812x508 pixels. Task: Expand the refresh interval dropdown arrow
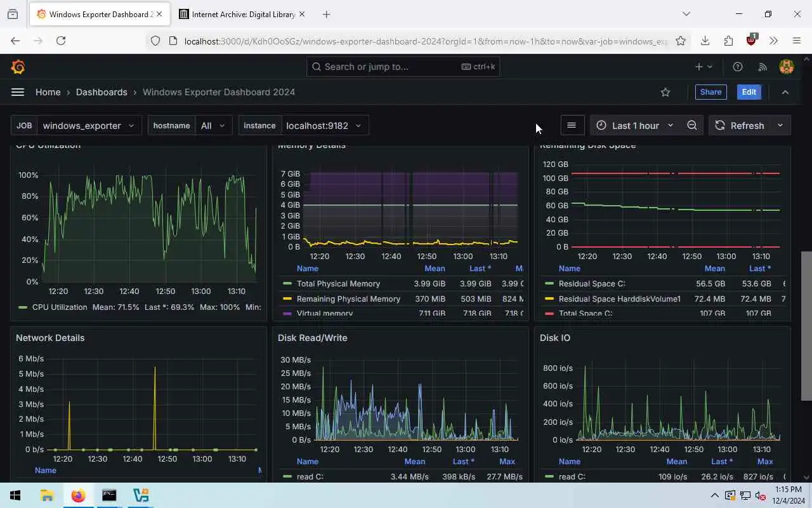click(780, 126)
